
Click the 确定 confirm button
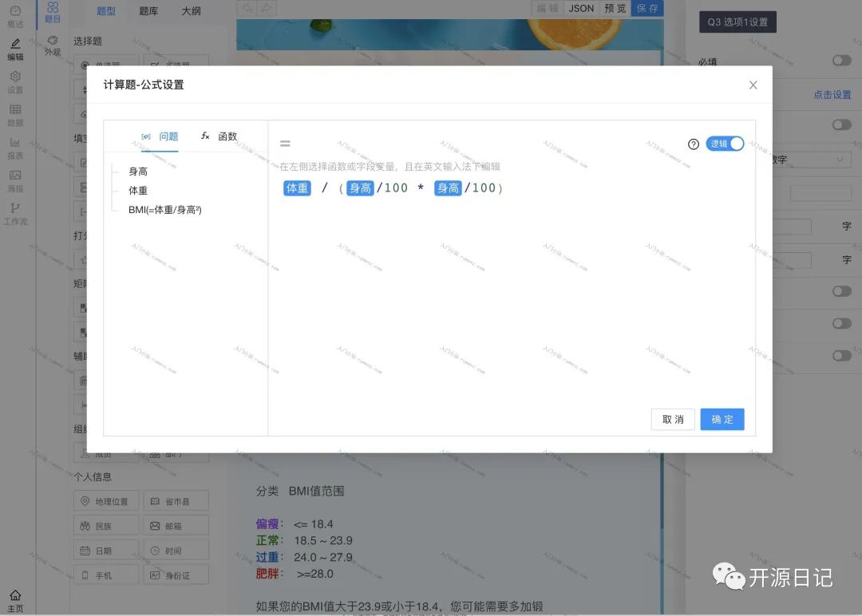tap(722, 419)
